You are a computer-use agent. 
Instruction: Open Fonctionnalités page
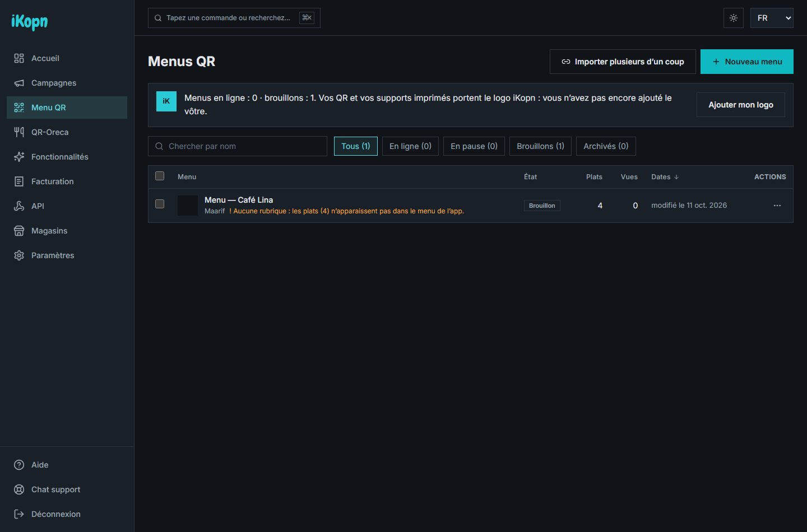coord(67,157)
